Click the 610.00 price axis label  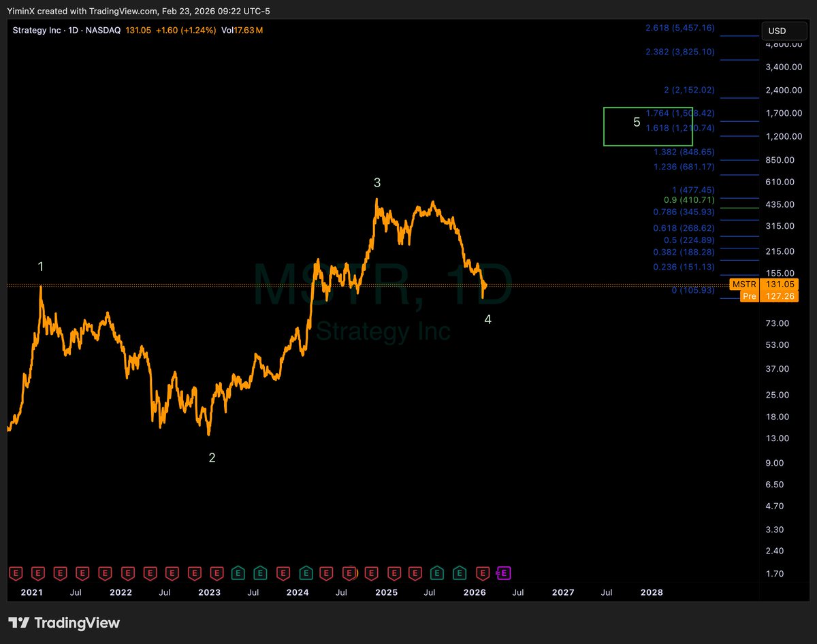point(780,182)
